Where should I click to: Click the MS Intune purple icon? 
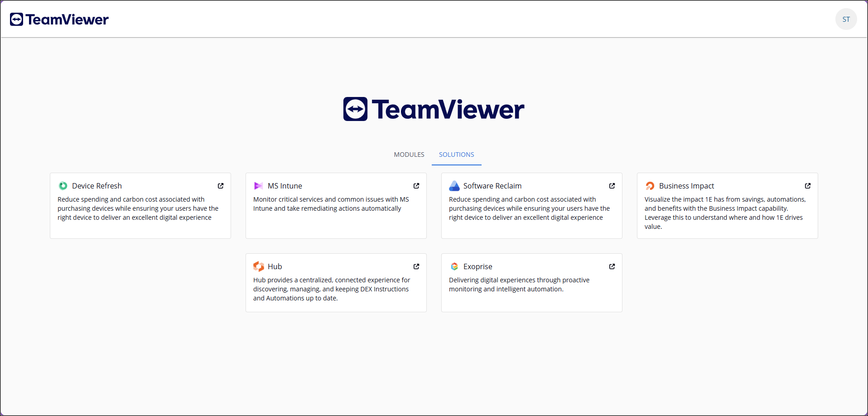(258, 186)
